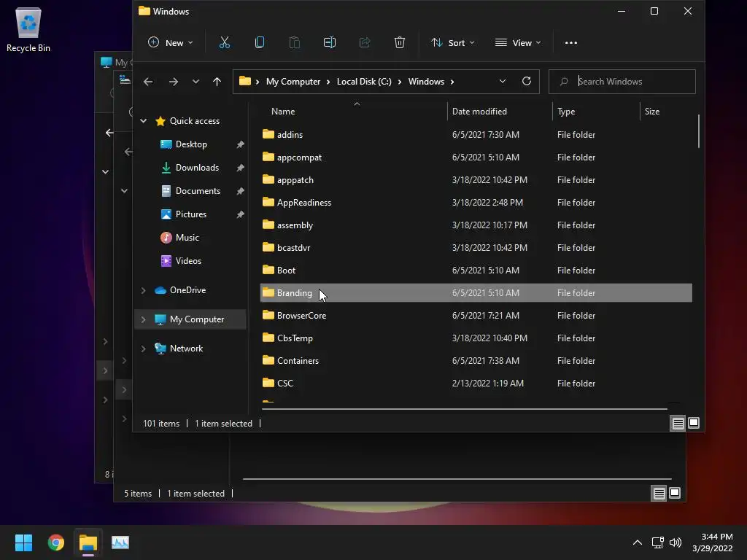Viewport: 747px width, 560px height.
Task: Go forward with the right arrow
Action: pos(174,82)
